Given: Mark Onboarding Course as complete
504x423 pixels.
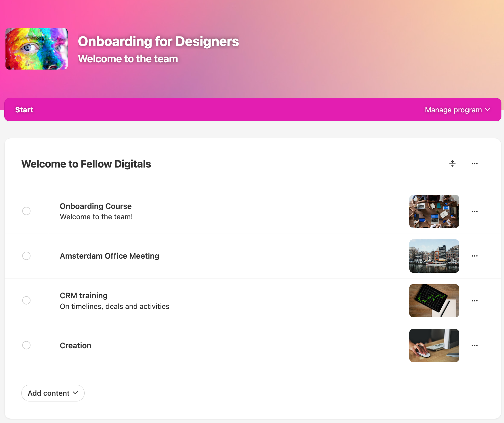Looking at the screenshot, I should click(x=26, y=211).
